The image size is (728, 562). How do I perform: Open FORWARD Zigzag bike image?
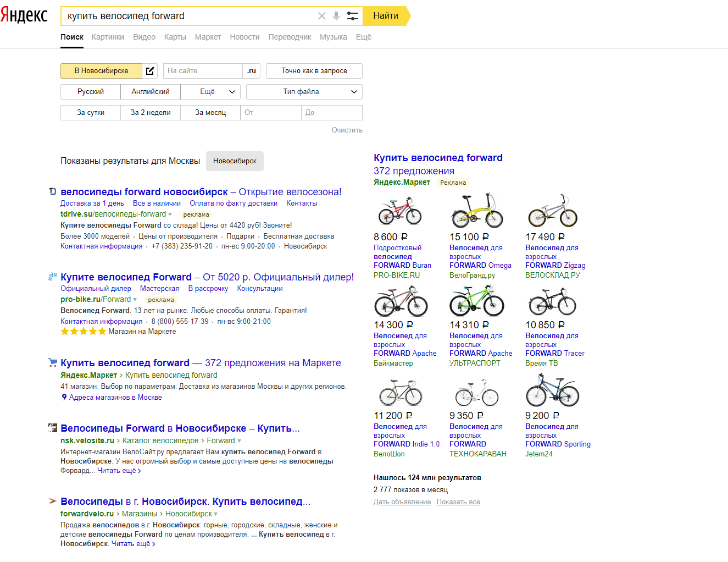coord(553,211)
